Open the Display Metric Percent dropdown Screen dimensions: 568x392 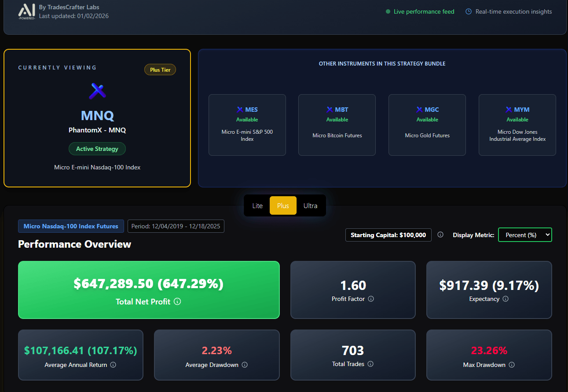[525, 235]
